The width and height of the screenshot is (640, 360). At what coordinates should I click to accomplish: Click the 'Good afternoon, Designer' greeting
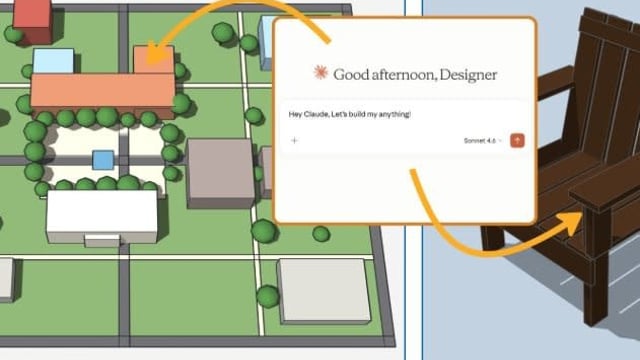pyautogui.click(x=415, y=75)
